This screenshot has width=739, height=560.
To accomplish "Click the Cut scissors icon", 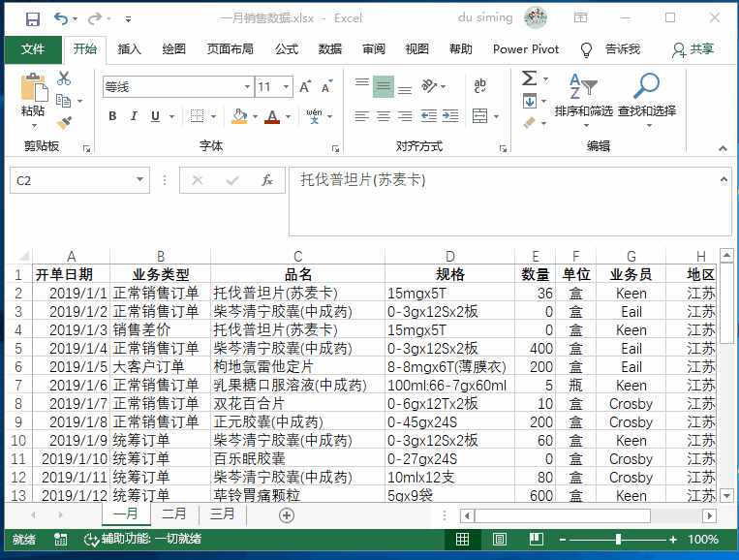I will point(64,79).
